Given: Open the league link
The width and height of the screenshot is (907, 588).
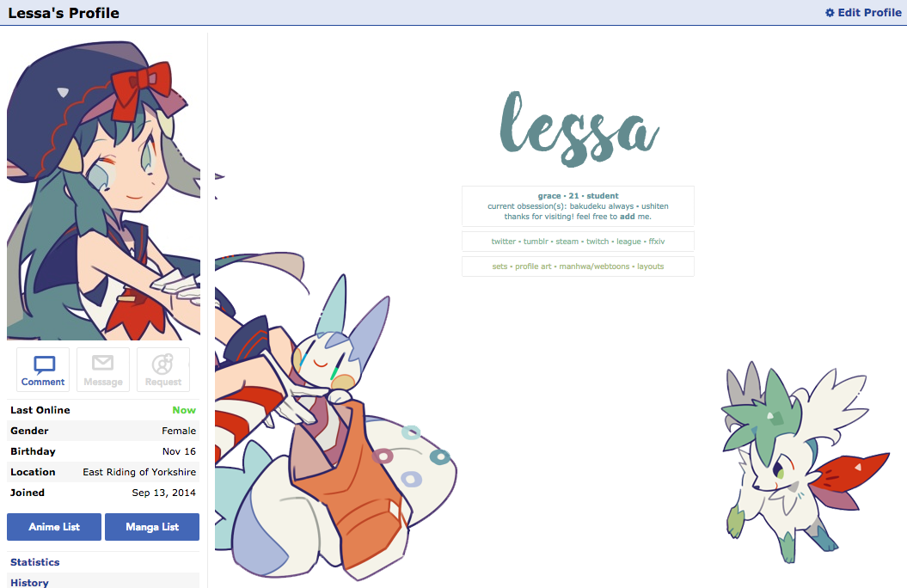Looking at the screenshot, I should (x=628, y=242).
